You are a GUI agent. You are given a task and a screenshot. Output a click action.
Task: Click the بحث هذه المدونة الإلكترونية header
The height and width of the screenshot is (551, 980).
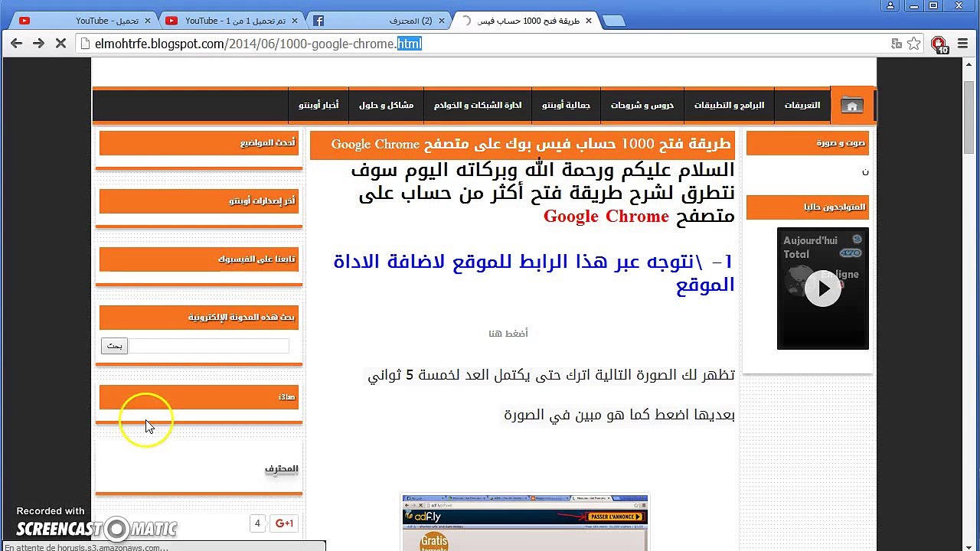click(199, 317)
